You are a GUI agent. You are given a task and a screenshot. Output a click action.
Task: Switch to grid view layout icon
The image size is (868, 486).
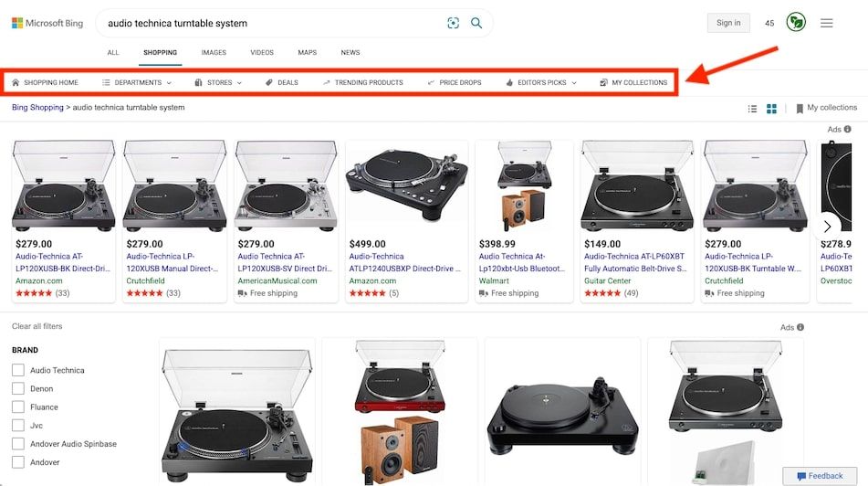tap(771, 109)
